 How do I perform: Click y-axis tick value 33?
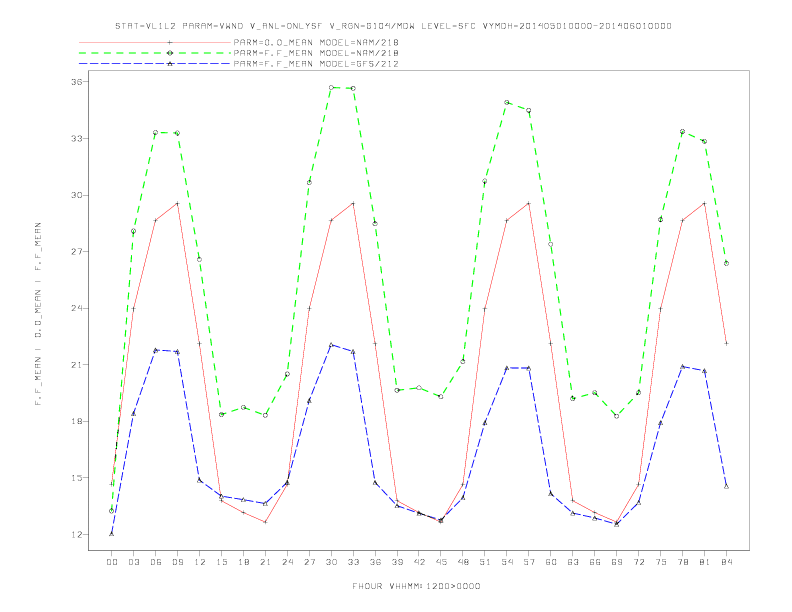tap(76, 138)
